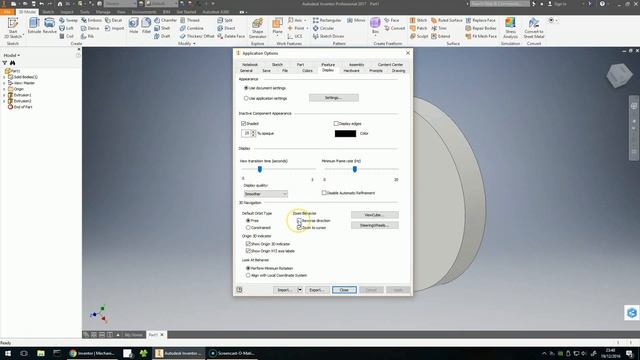Select the Shell tool
The image size is (640, 360).
(x=162, y=28)
